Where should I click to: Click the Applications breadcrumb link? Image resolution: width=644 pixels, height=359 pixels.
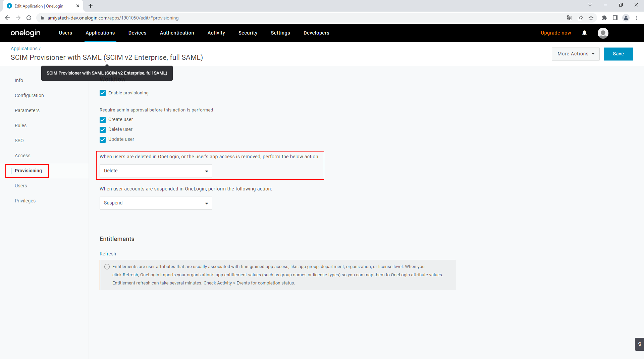point(24,49)
